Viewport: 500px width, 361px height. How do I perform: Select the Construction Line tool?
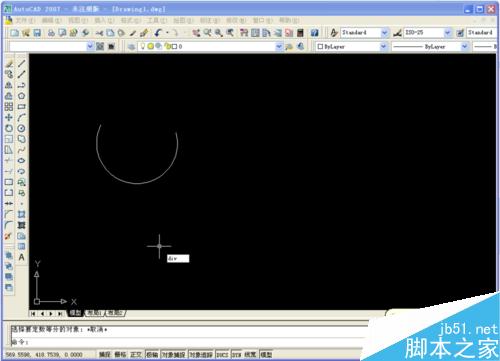(22, 74)
